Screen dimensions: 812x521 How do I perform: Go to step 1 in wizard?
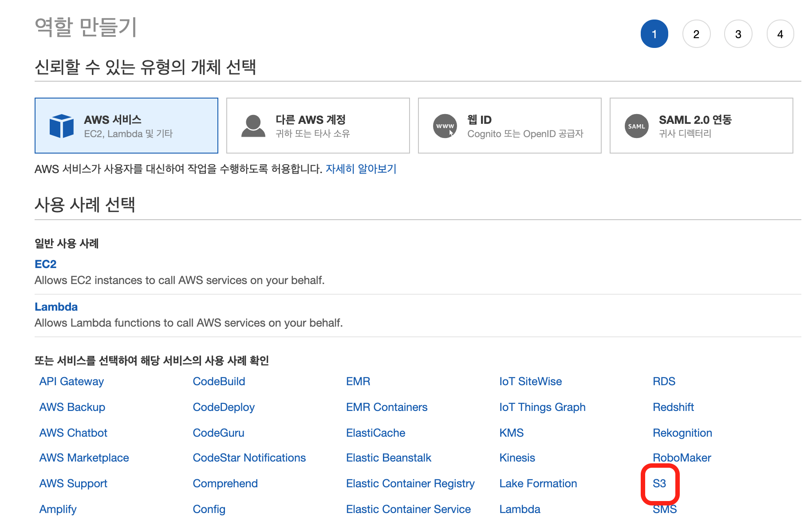click(654, 34)
